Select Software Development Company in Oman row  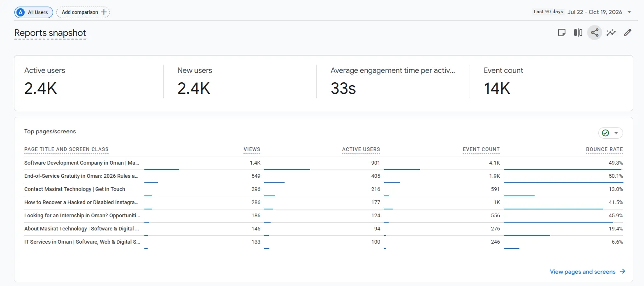[324, 163]
